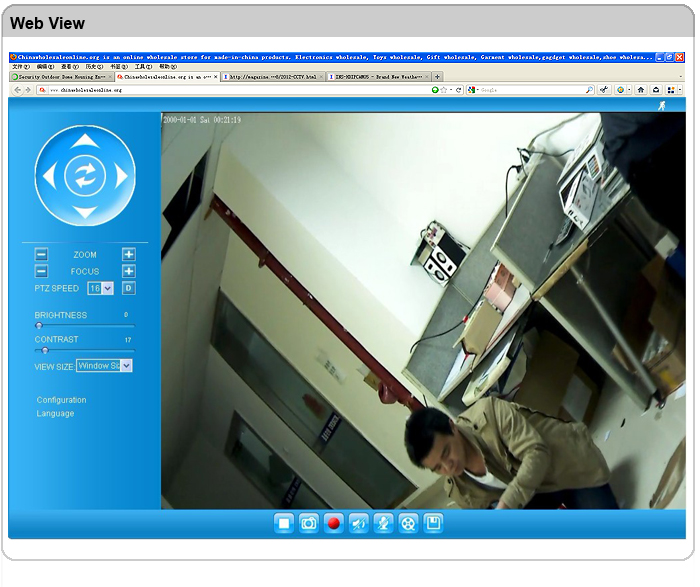Expand the VIEW SIZE dropdown
The height and width of the screenshot is (587, 700).
tap(104, 366)
